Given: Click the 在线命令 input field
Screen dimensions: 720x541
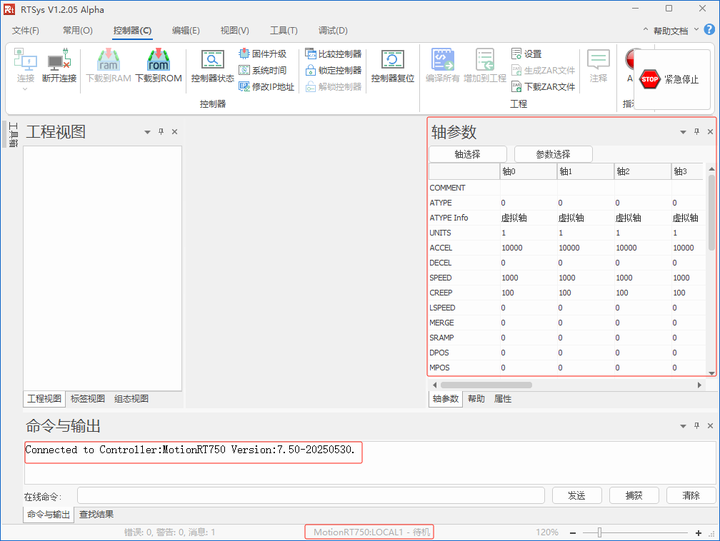Looking at the screenshot, I should pyautogui.click(x=311, y=496).
